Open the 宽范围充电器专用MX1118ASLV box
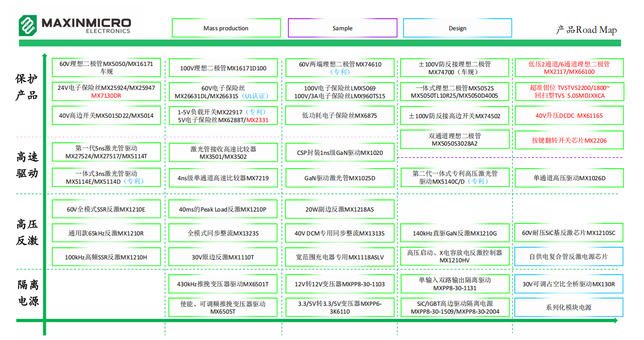 340,257
